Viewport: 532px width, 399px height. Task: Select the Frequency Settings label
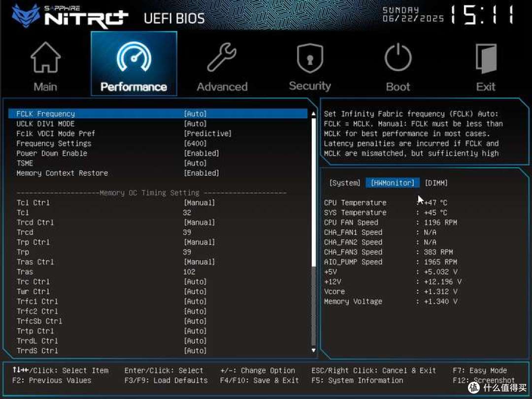pyautogui.click(x=54, y=143)
